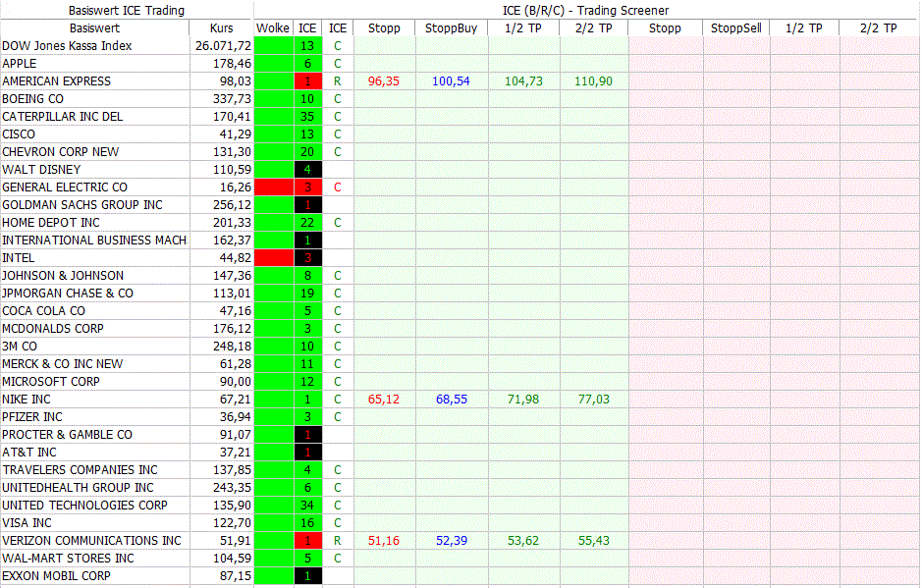Select Verizon 2/2 TP value 55,43
The width and height of the screenshot is (922, 588).
(594, 540)
